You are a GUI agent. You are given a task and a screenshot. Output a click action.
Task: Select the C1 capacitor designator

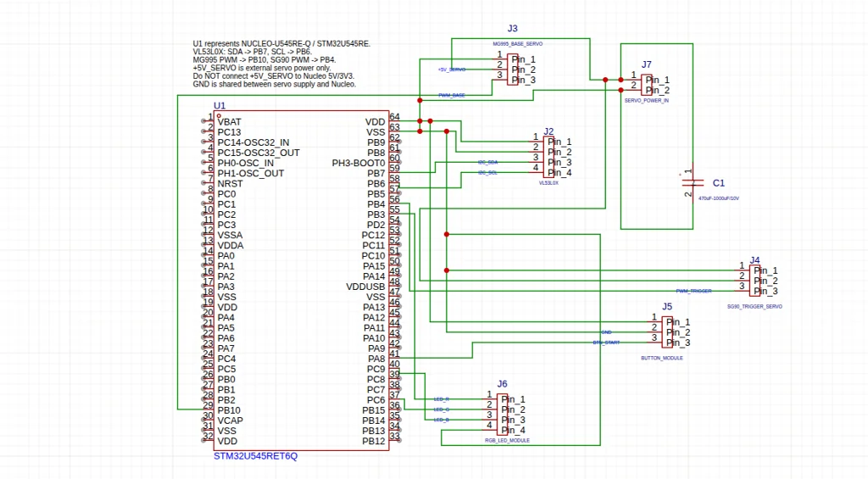point(719,183)
